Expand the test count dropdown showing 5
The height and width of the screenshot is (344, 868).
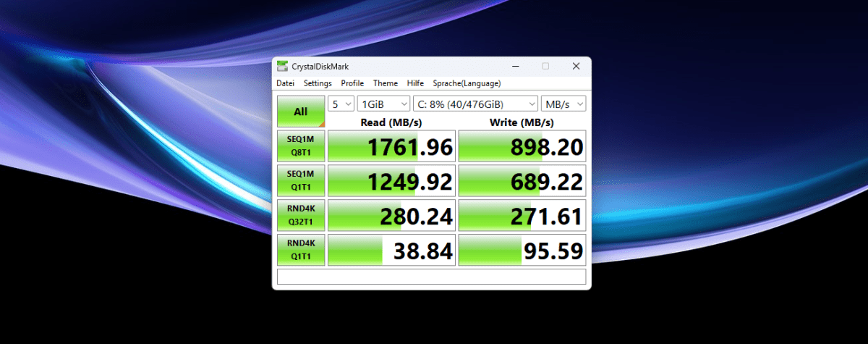coord(341,104)
